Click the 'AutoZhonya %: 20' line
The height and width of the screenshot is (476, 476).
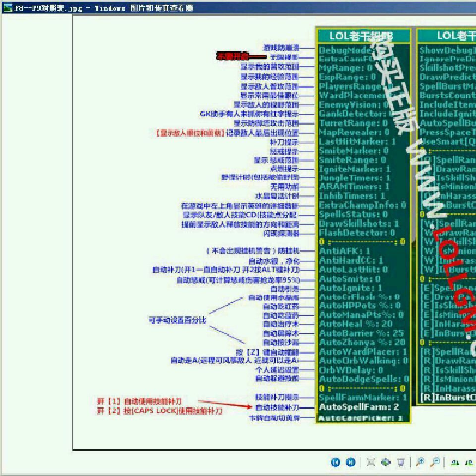point(362,343)
